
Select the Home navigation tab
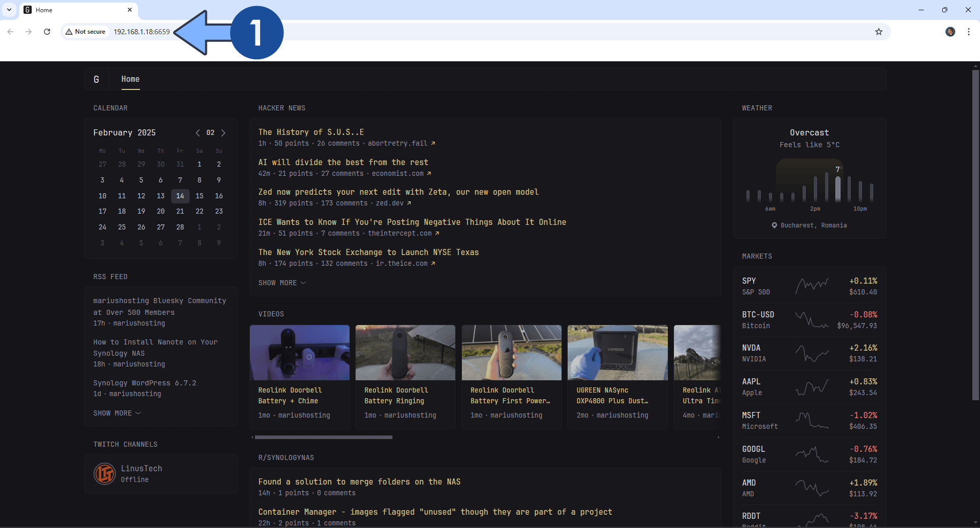(130, 79)
